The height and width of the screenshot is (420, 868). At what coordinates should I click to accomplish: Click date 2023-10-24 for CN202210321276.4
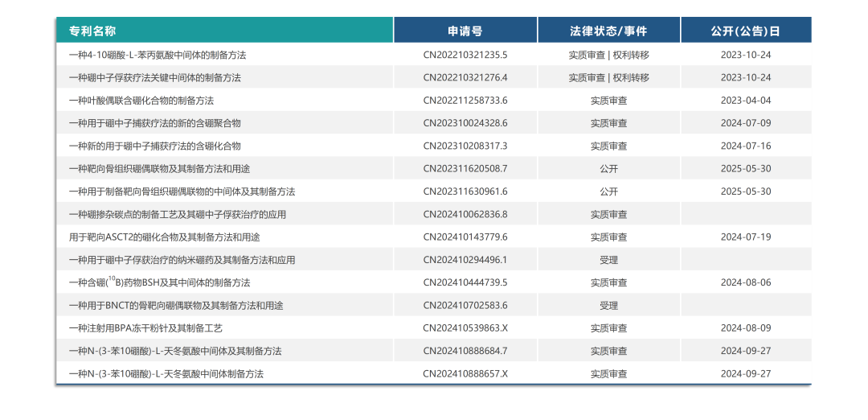746,77
